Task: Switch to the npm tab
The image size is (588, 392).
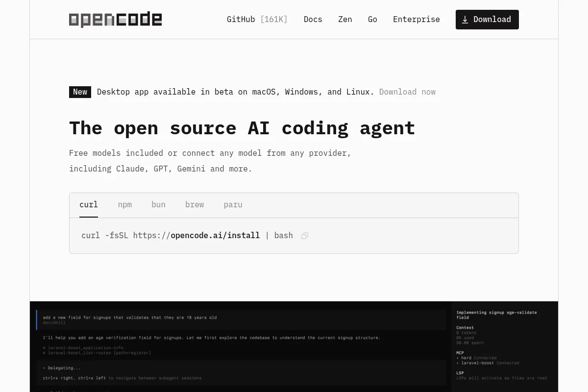Action: coord(125,205)
